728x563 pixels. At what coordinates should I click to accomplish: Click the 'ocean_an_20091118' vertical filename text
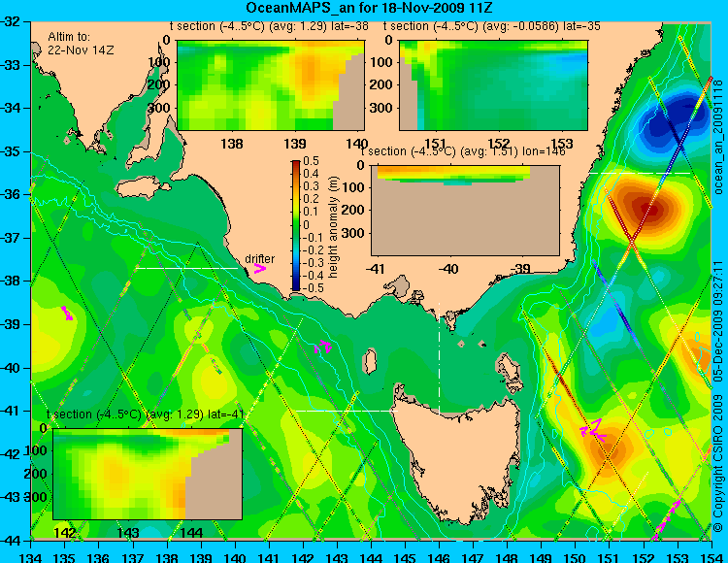coord(718,137)
